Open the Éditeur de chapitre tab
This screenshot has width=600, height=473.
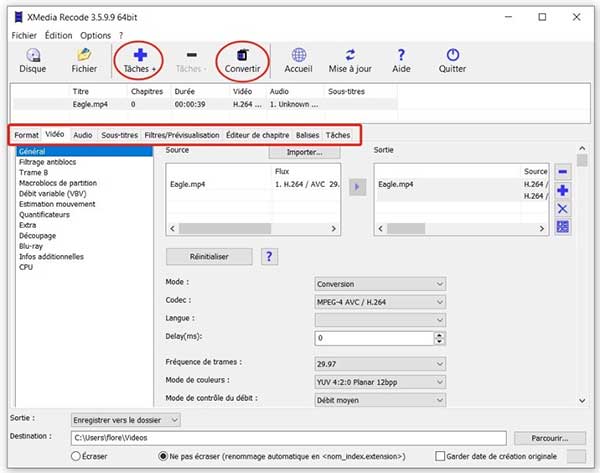(x=258, y=135)
